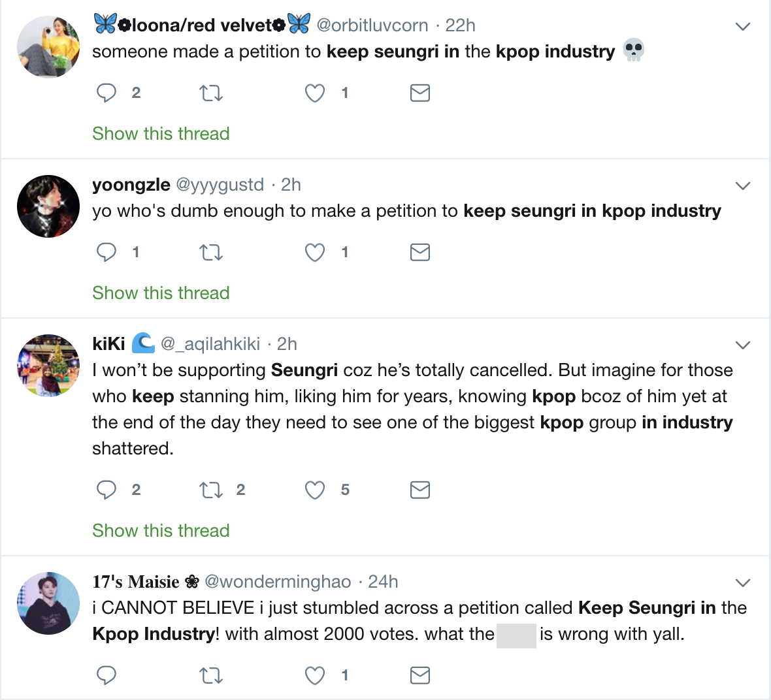Reply to 17's Maisie's tweet

pyautogui.click(x=107, y=675)
